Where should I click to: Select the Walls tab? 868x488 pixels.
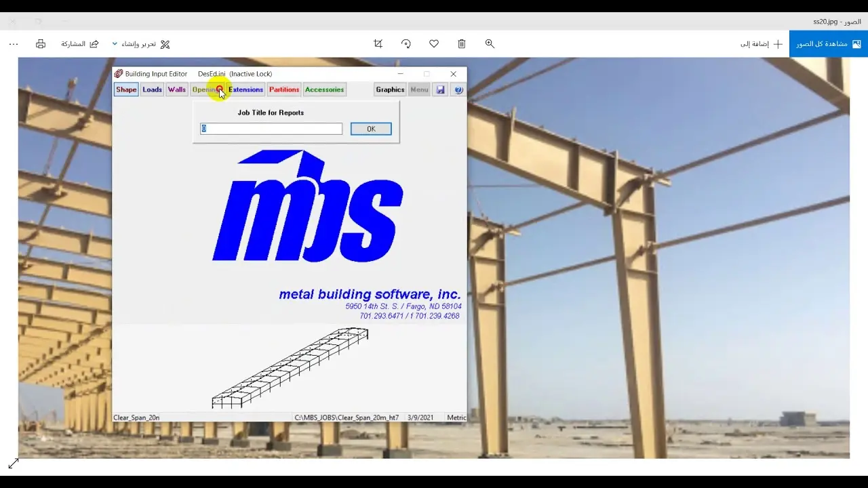(177, 89)
